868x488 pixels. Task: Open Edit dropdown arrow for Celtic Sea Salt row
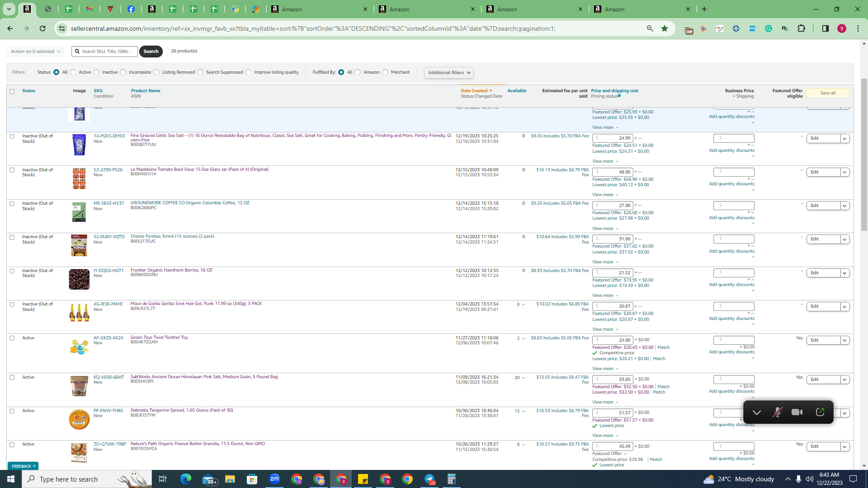pos(844,139)
